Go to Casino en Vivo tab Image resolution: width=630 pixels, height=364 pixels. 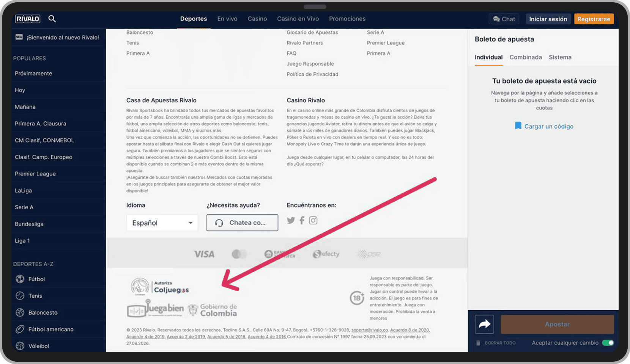click(298, 19)
